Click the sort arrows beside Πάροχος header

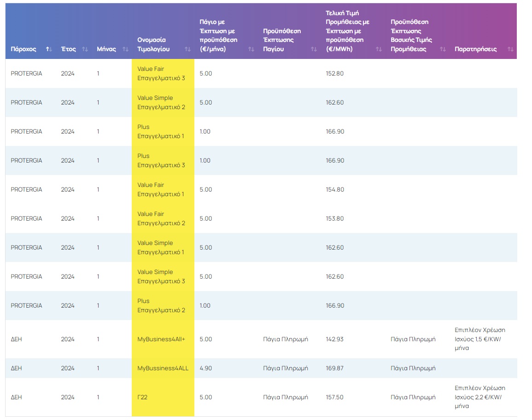click(x=49, y=49)
